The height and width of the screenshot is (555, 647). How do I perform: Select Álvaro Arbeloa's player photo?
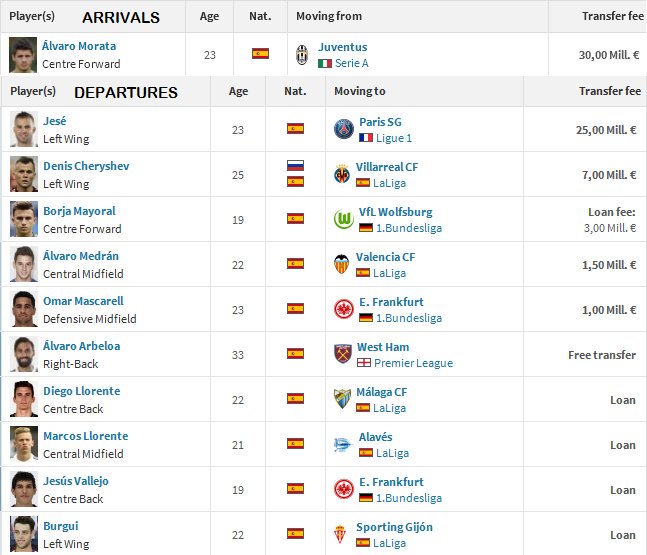point(24,354)
